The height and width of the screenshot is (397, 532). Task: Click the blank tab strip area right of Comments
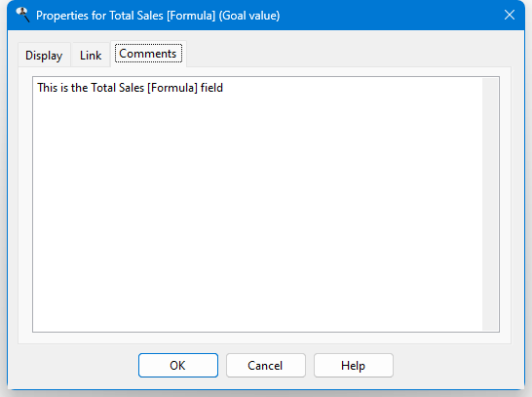tap(348, 54)
